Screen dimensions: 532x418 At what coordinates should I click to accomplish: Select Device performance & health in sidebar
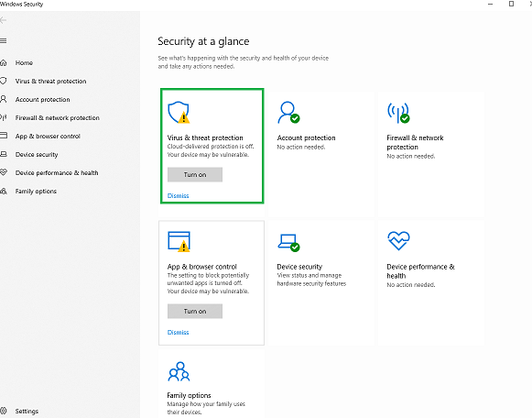tap(57, 173)
